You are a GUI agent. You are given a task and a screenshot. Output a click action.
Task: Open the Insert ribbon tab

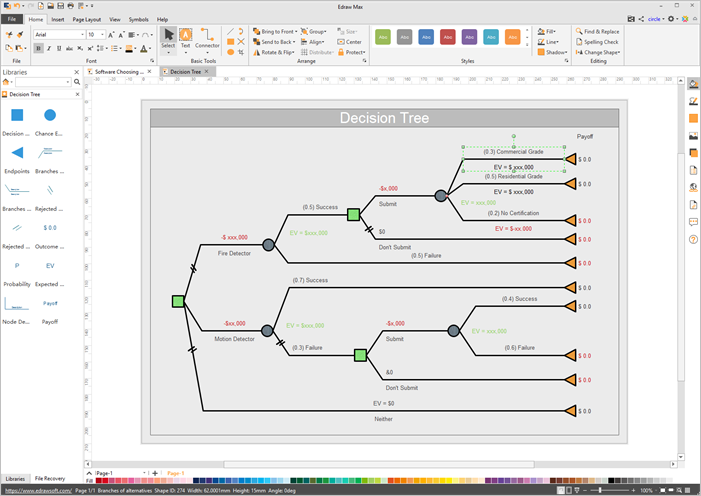click(x=58, y=19)
